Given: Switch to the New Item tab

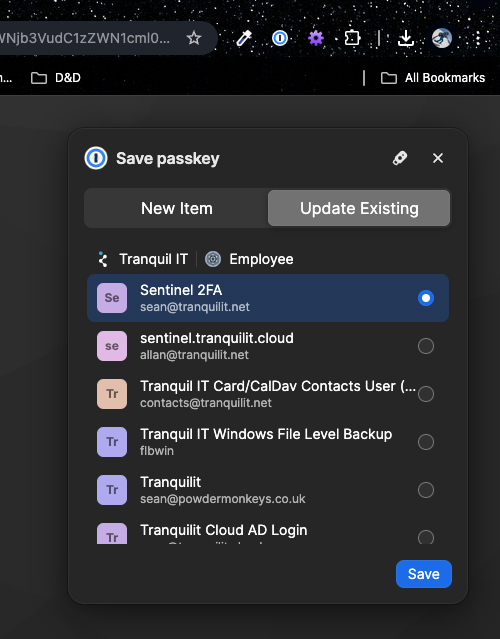Looking at the screenshot, I should click(x=176, y=208).
